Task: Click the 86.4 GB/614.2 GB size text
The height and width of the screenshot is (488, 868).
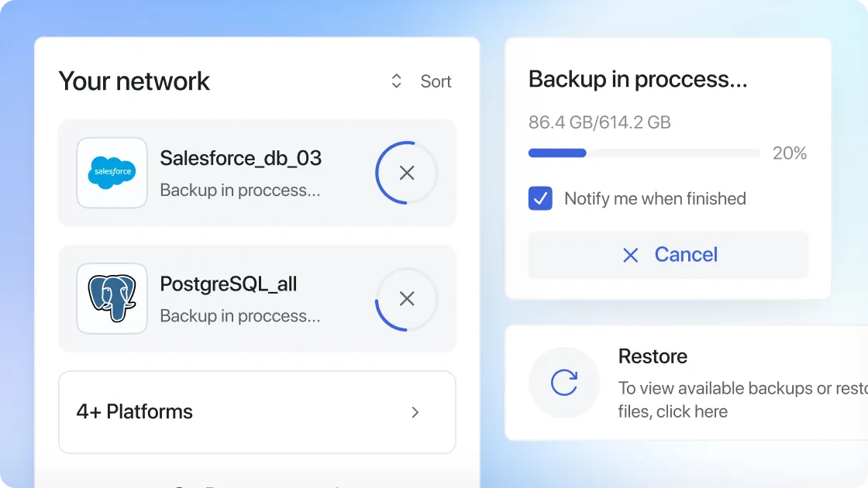Action: coord(599,122)
